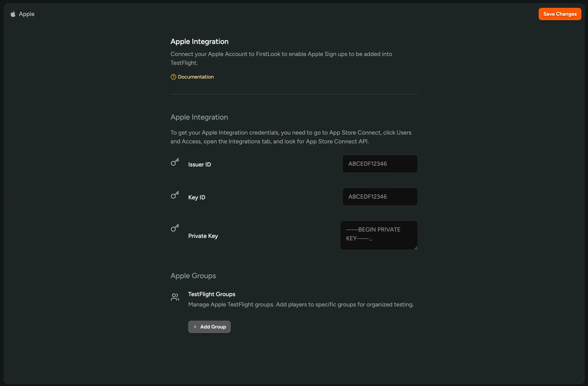The image size is (588, 386).
Task: Click Save Changes
Action: [560, 14]
